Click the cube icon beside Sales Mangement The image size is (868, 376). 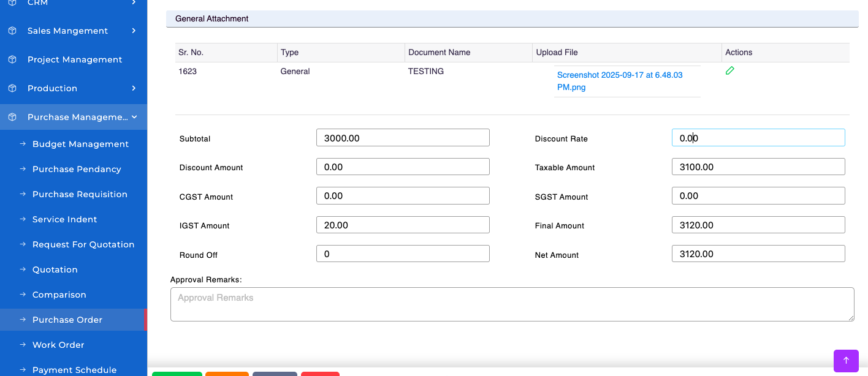pos(12,31)
